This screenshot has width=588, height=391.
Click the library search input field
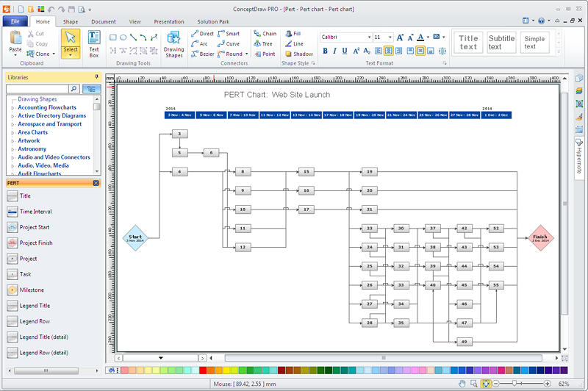tap(37, 89)
